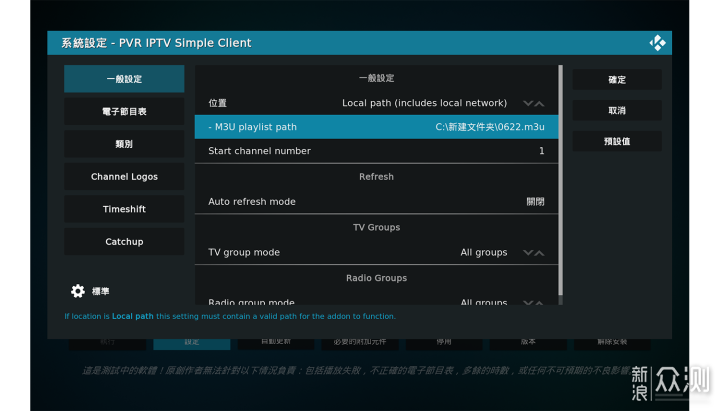Switch to Timeshift settings
This screenshot has width=720, height=411.
(124, 209)
